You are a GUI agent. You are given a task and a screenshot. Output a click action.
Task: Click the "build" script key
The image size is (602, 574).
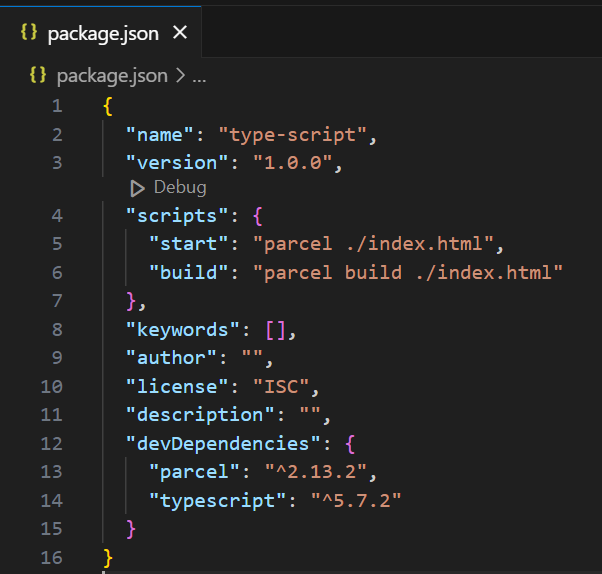(189, 273)
